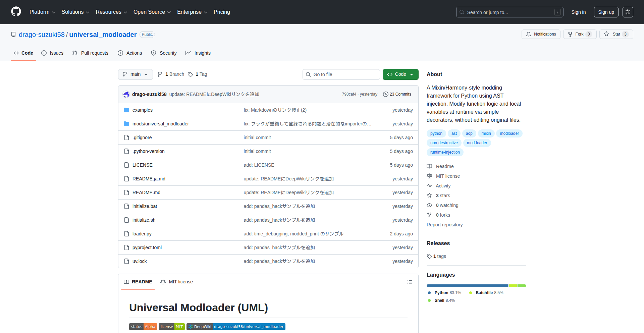Click the accessibility settings icon in header
The image size is (644, 333).
pos(628,12)
